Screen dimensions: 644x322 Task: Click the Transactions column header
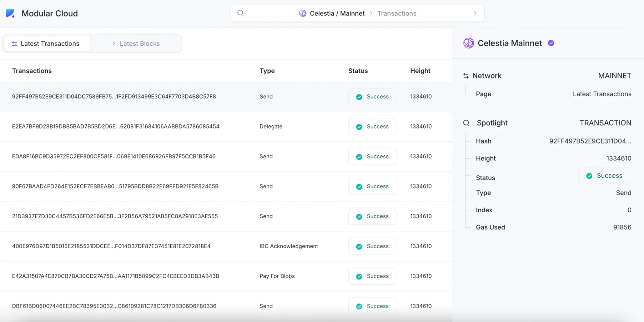point(32,71)
